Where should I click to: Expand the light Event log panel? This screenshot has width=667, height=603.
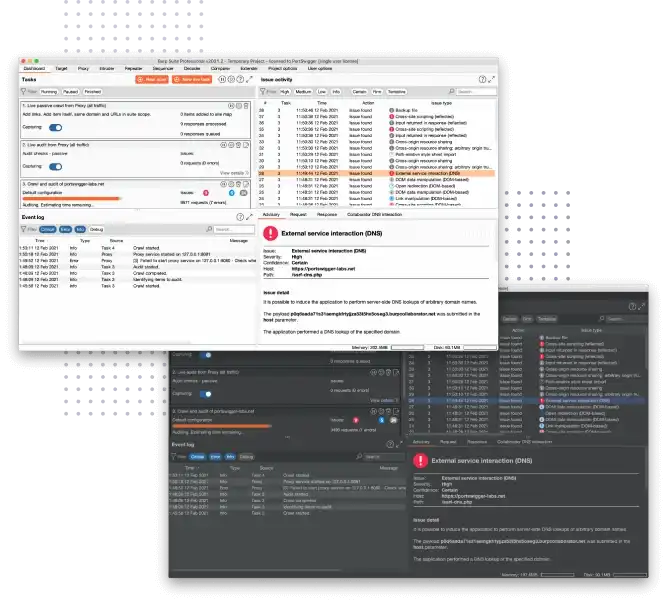point(249,217)
